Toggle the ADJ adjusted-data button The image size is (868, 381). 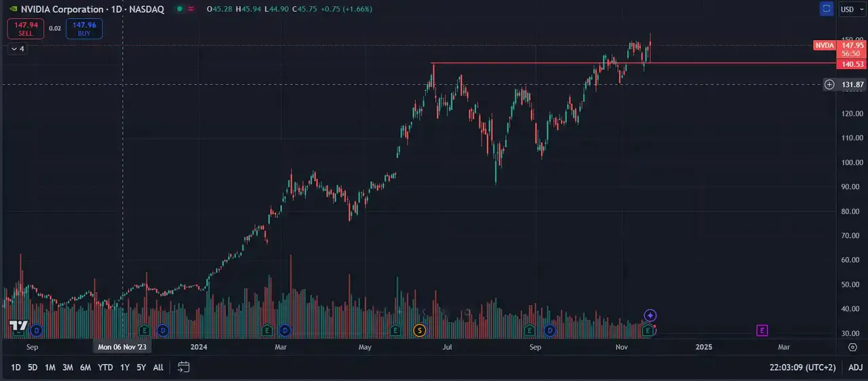[855, 367]
